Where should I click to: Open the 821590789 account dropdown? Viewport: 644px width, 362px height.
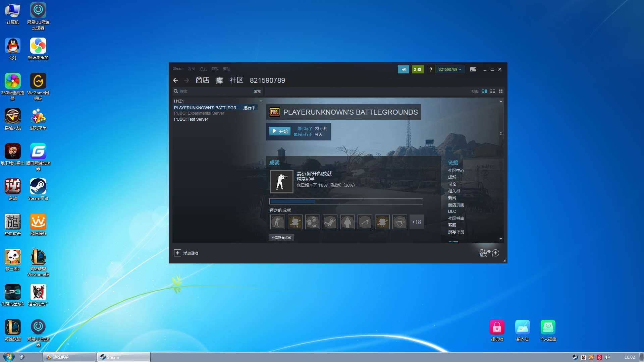pos(450,69)
